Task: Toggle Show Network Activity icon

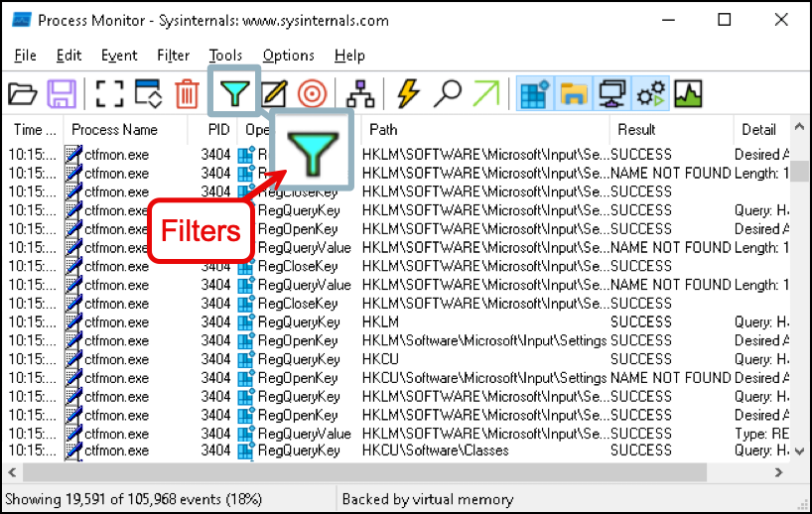Action: coord(612,93)
